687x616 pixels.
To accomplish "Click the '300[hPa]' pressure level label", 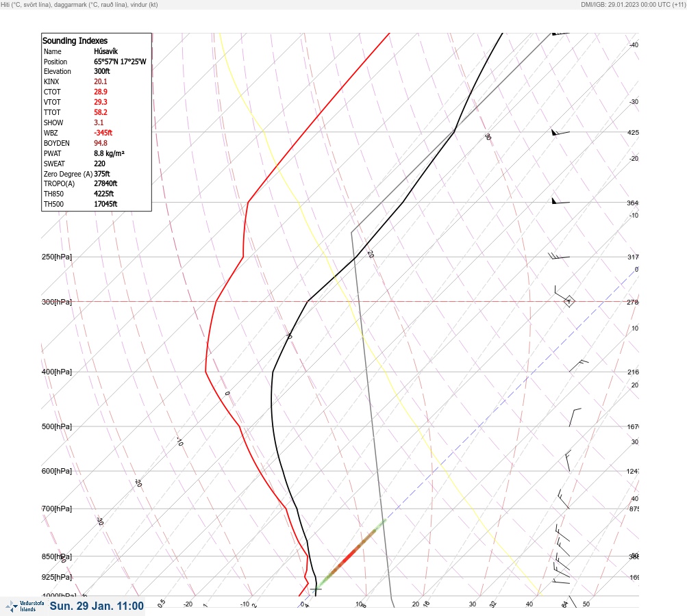I will tap(57, 302).
